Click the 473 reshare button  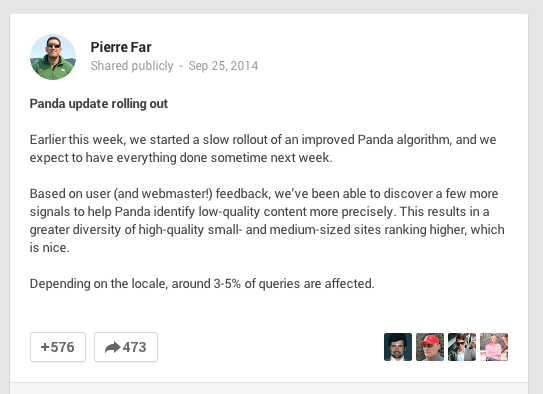[126, 347]
